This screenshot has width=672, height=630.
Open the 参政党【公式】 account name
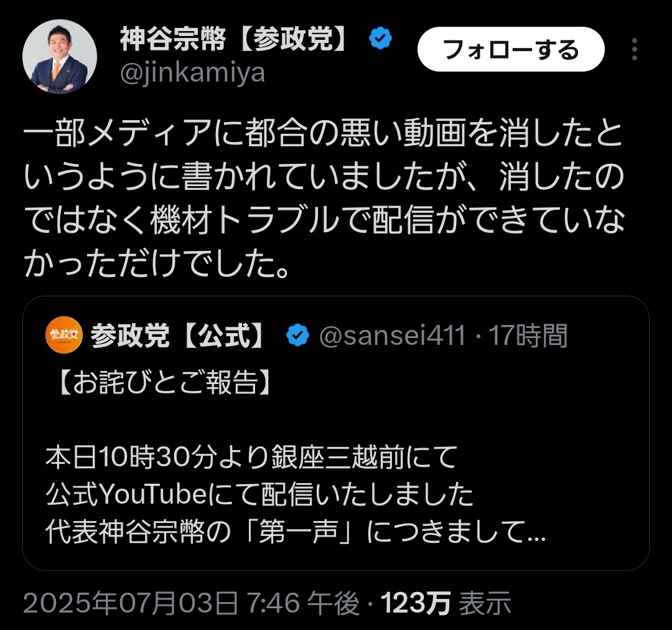tap(178, 337)
